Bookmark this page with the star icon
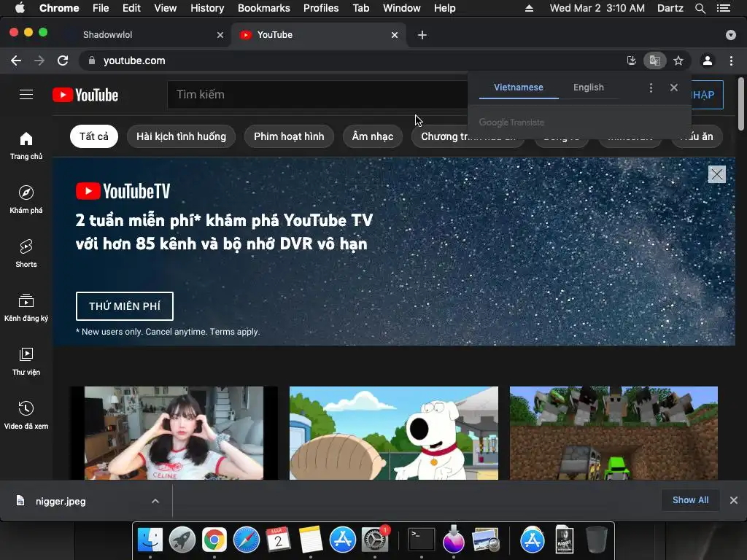The height and width of the screenshot is (560, 747). tap(678, 61)
